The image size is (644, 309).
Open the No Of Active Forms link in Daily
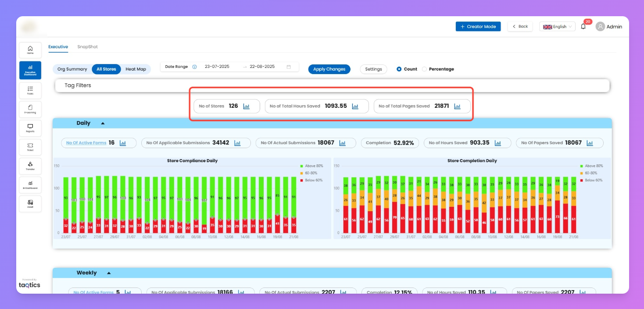(x=86, y=143)
